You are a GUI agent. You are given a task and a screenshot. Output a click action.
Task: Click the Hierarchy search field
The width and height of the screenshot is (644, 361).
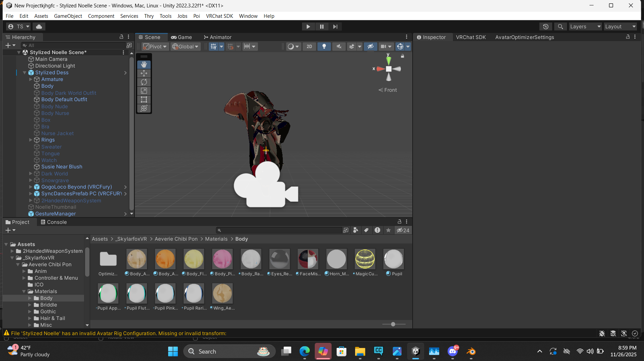click(x=73, y=45)
